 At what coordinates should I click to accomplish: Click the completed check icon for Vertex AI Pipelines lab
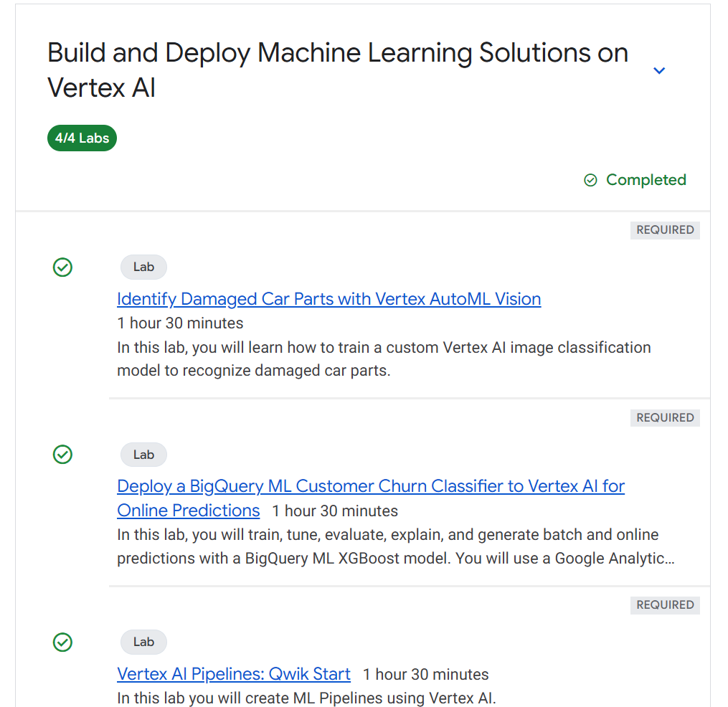click(x=62, y=642)
